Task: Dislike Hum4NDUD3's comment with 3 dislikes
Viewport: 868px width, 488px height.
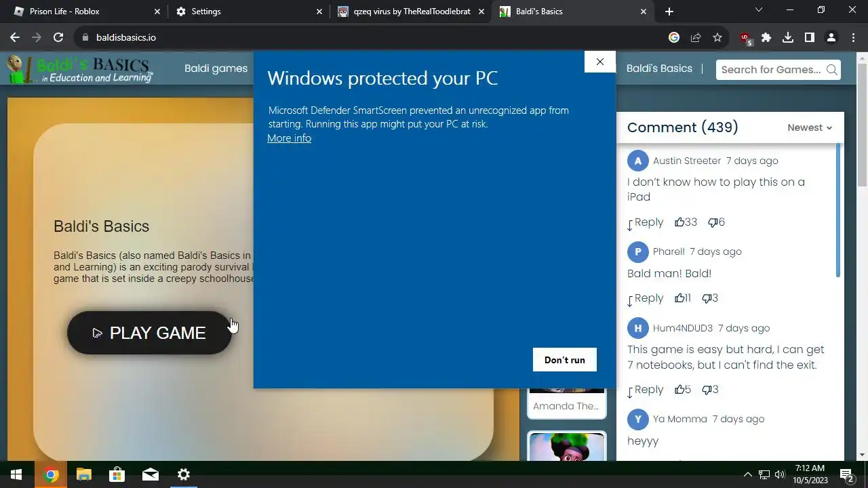Action: tap(710, 390)
